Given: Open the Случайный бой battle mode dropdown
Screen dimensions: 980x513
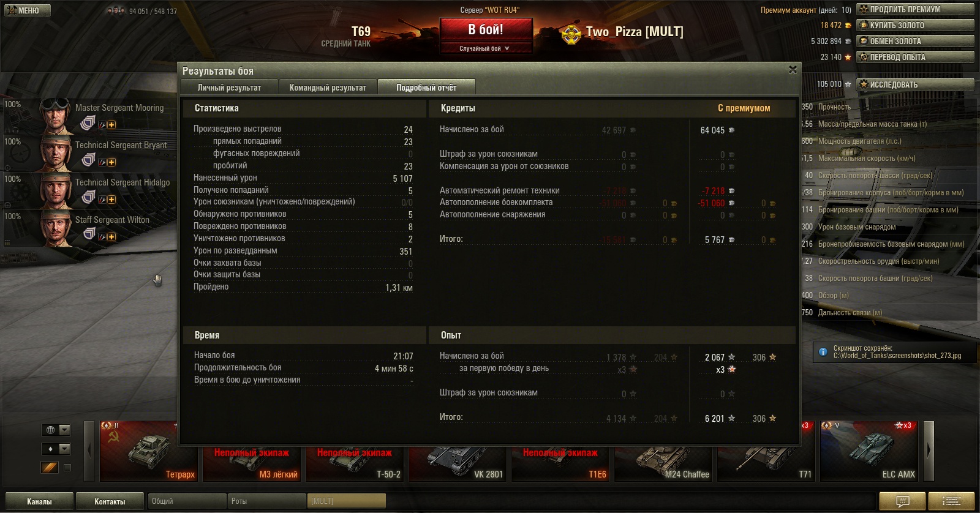Looking at the screenshot, I should [x=486, y=48].
